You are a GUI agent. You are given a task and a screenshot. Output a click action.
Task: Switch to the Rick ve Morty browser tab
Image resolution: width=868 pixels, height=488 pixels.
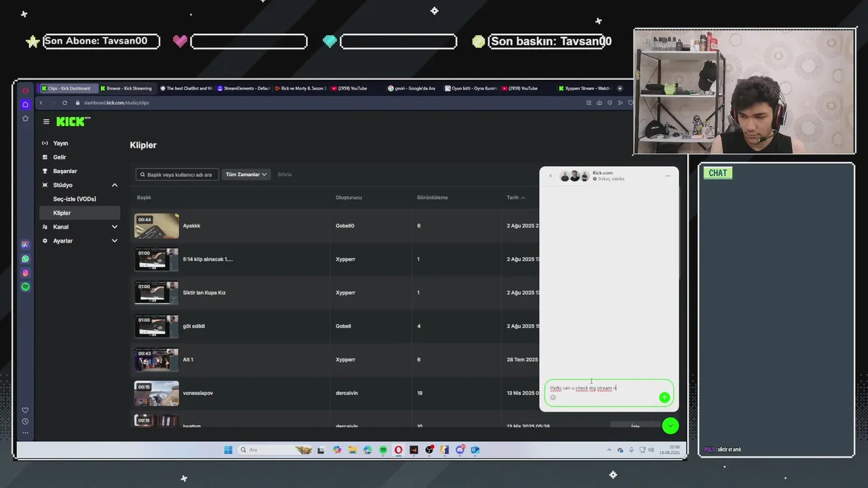(x=300, y=88)
